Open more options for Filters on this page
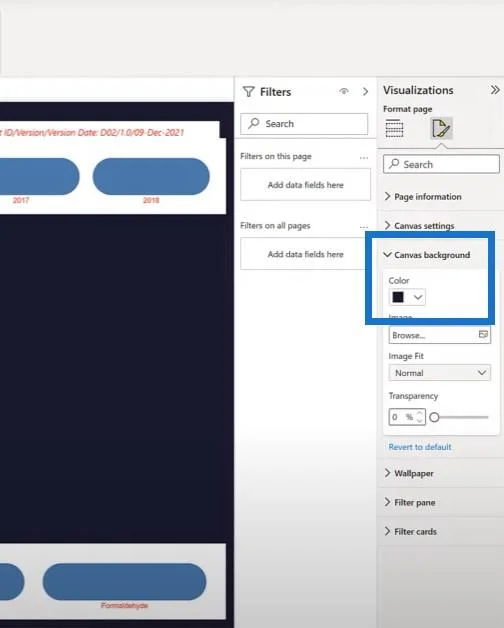 click(363, 157)
